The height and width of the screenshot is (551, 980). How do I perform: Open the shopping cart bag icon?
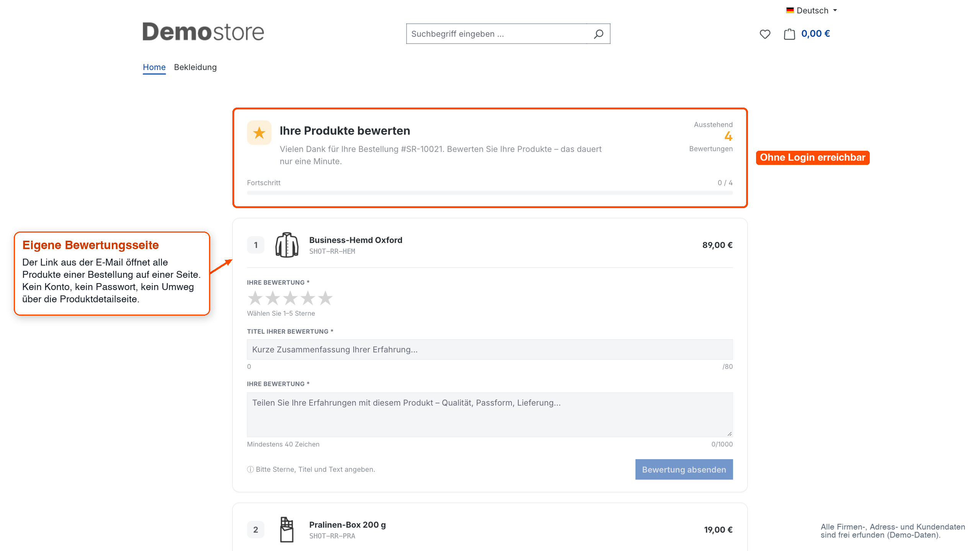click(789, 34)
